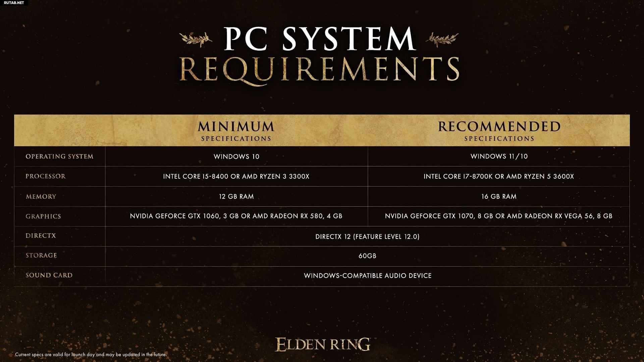Click the OPERATING SYSTEM row label
The height and width of the screenshot is (362, 644).
59,157
